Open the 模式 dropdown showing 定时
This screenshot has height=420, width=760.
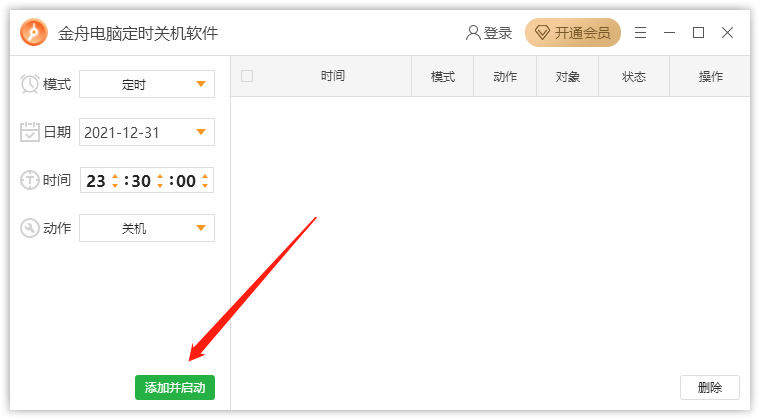pos(147,84)
